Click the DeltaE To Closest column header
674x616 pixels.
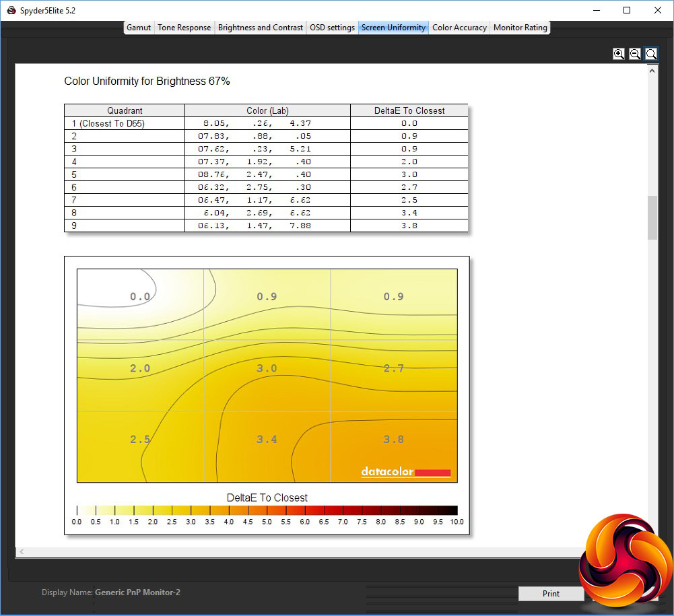pyautogui.click(x=409, y=110)
